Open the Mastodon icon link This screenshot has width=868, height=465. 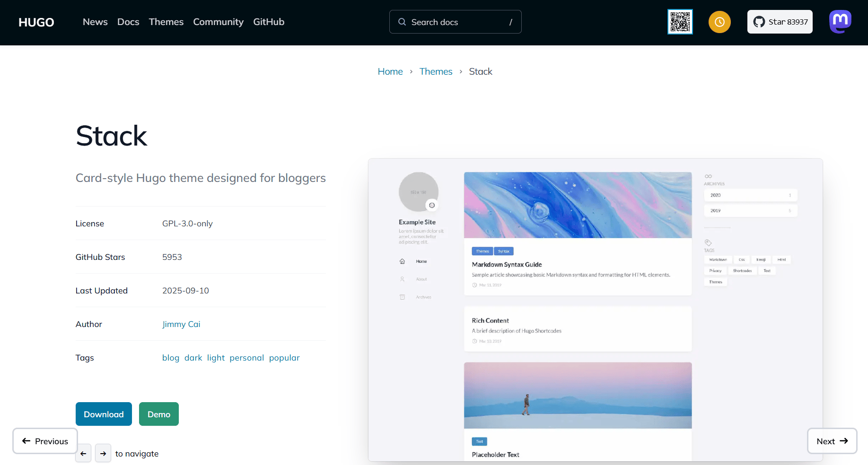840,22
